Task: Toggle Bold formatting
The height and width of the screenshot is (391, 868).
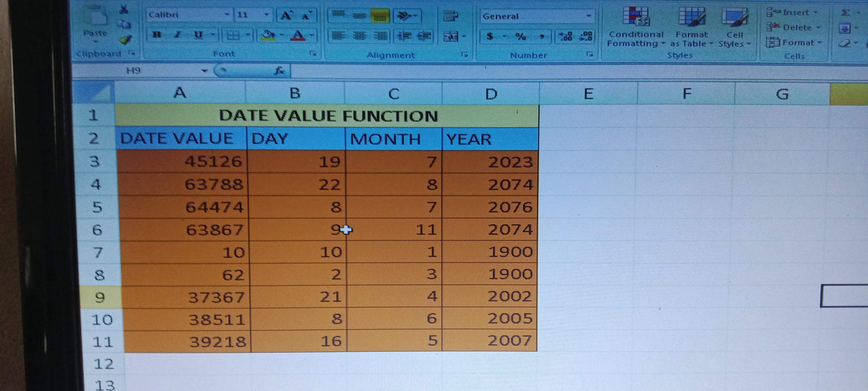Action: pyautogui.click(x=157, y=34)
